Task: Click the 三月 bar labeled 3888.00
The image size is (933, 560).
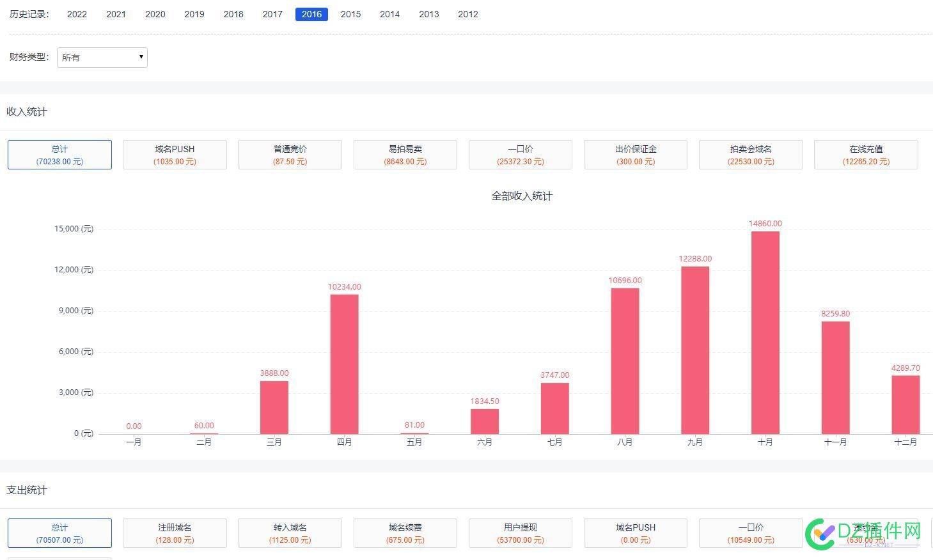Action: 274,407
